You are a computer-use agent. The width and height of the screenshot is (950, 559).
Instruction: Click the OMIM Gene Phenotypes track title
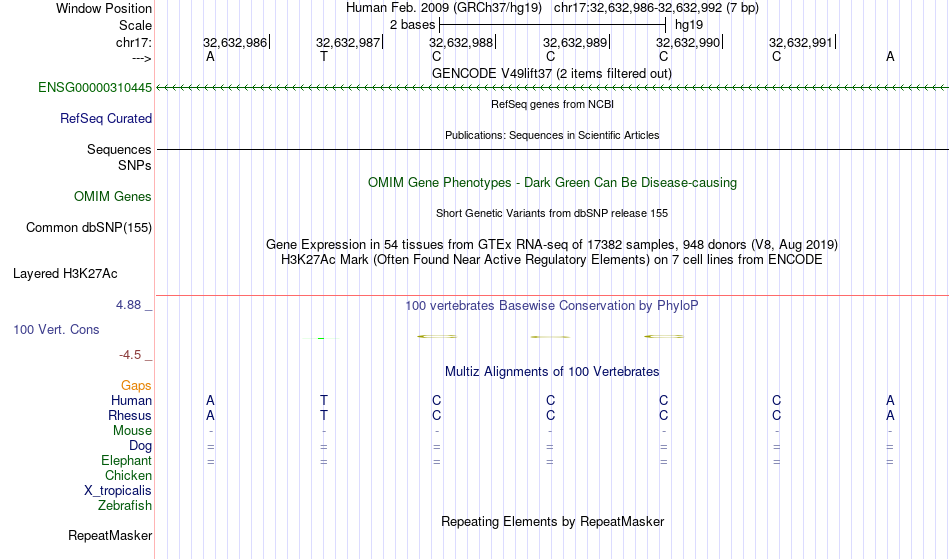click(553, 183)
